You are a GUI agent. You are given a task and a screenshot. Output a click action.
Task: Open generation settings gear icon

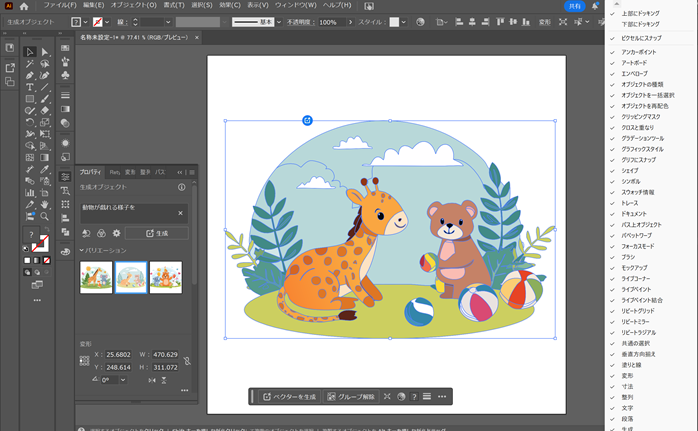coord(116,233)
